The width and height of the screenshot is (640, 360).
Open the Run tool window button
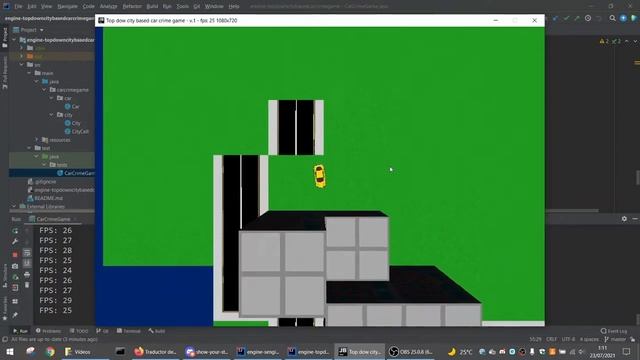pos(20,331)
